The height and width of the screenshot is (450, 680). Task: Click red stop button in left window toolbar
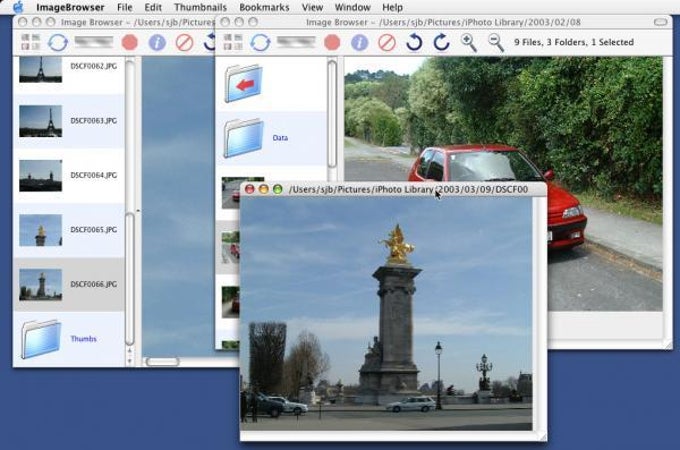coord(129,42)
